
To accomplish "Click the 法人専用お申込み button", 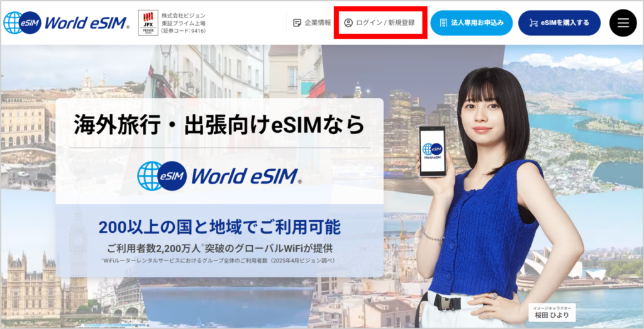I will click(471, 23).
